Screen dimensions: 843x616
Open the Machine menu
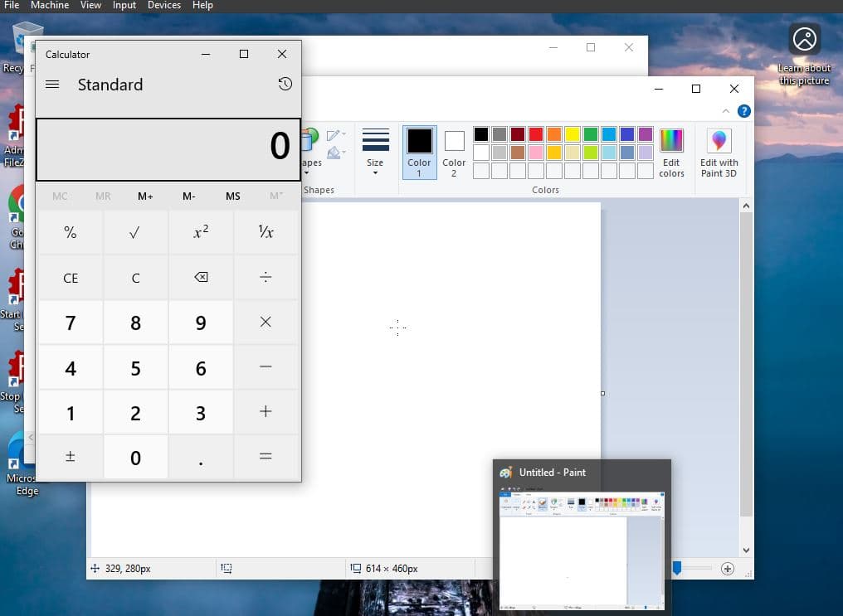(x=51, y=5)
